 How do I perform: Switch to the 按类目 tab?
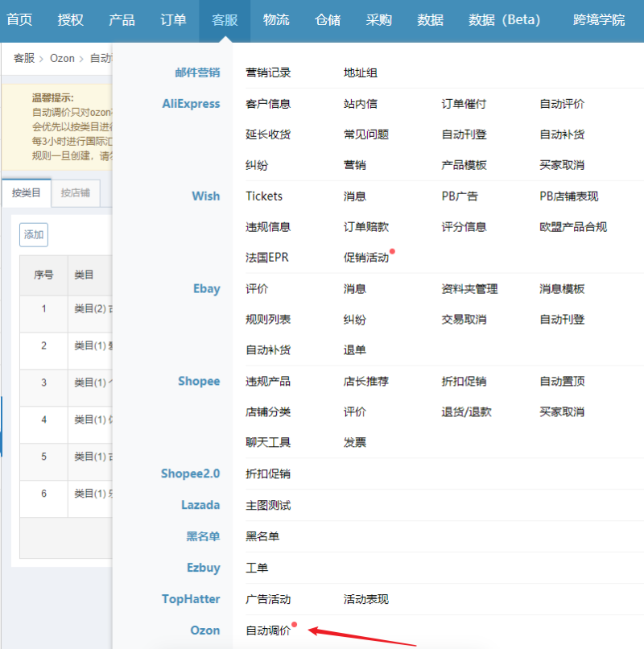tap(27, 193)
